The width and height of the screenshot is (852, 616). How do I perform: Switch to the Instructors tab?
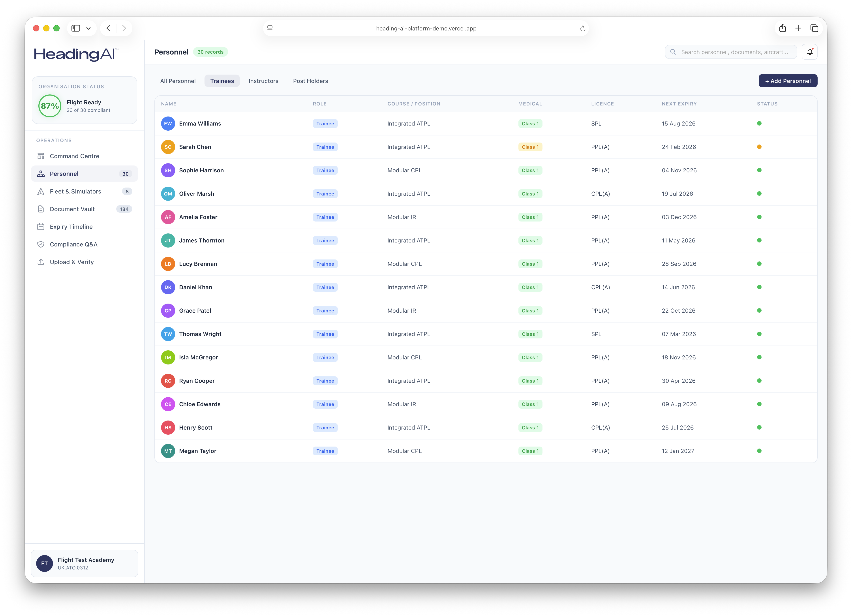coord(263,81)
